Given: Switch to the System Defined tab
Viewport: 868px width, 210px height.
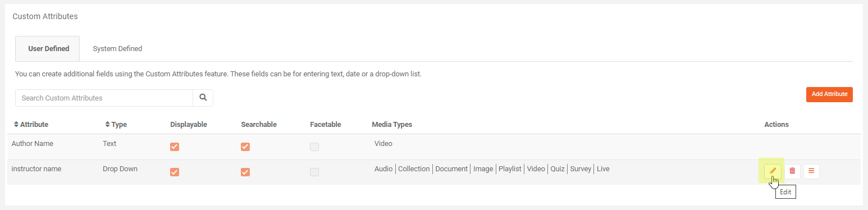Looking at the screenshot, I should [x=117, y=49].
